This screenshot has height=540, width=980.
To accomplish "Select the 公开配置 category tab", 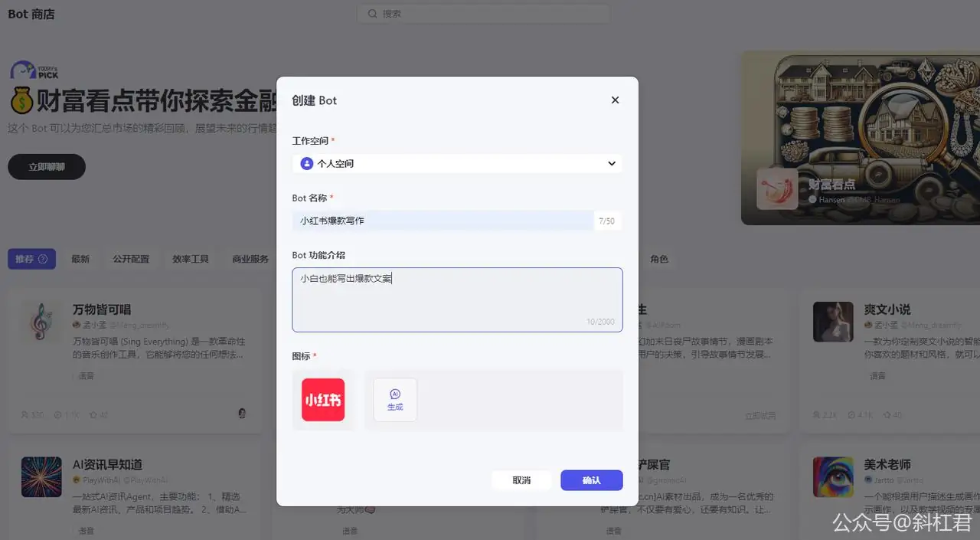I will (130, 259).
